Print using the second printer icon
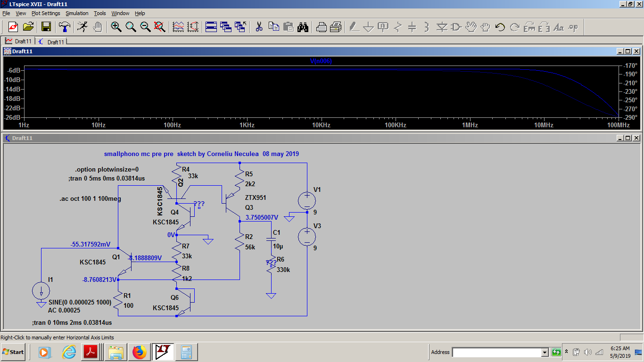The width and height of the screenshot is (644, 362). (336, 27)
